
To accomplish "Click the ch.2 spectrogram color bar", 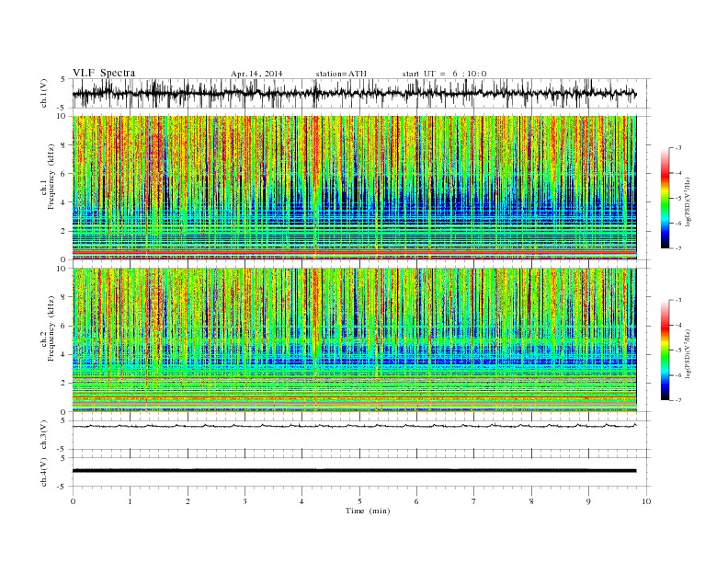I will pos(665,350).
